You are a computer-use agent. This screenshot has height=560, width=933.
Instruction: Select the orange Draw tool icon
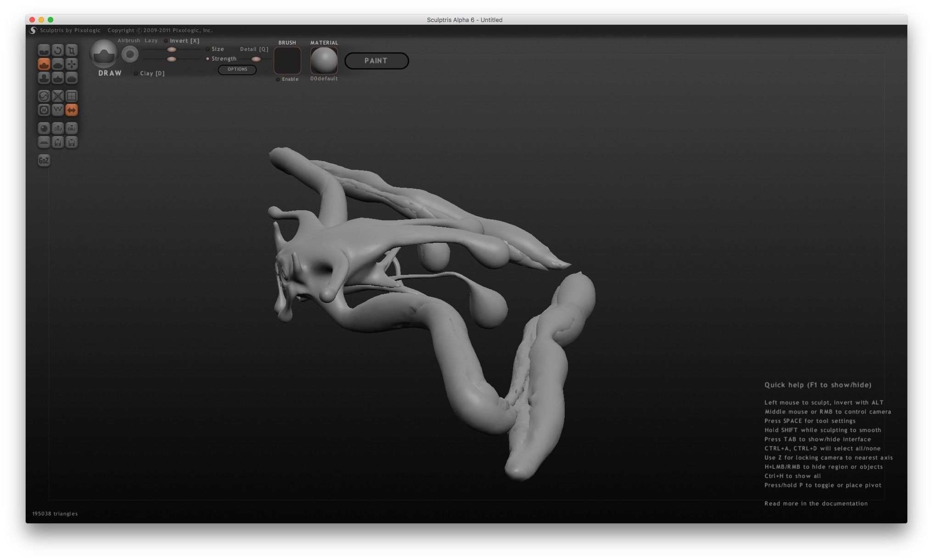[x=44, y=64]
